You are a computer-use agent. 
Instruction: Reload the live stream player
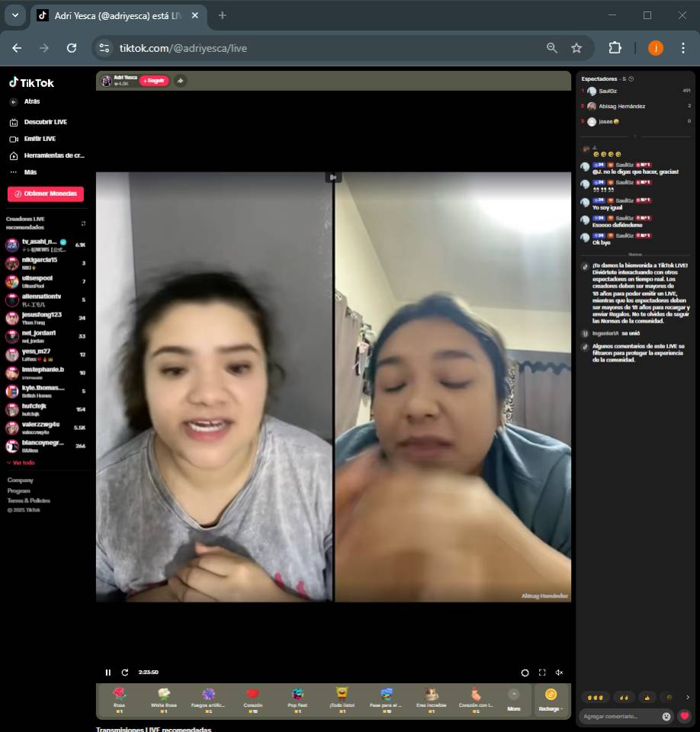coord(125,673)
